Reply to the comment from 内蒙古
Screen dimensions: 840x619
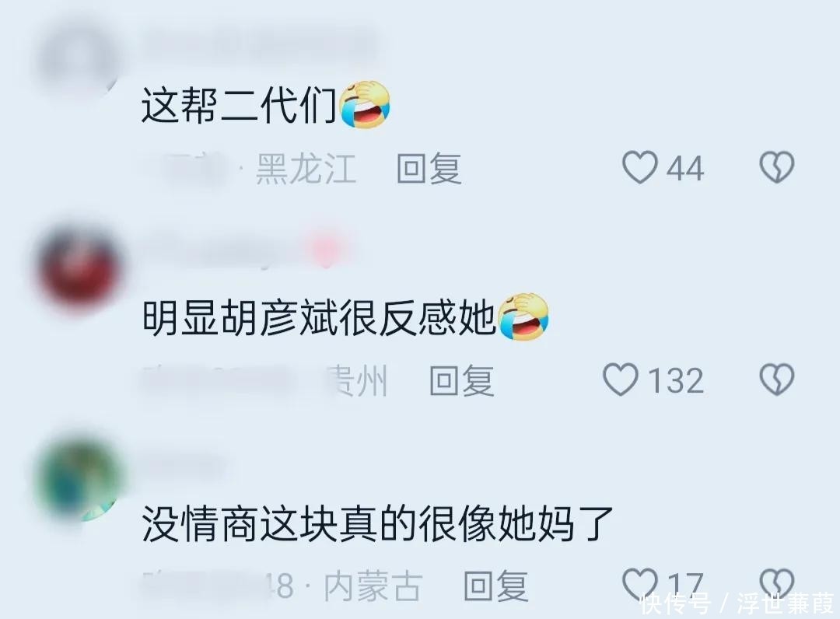[x=495, y=586]
